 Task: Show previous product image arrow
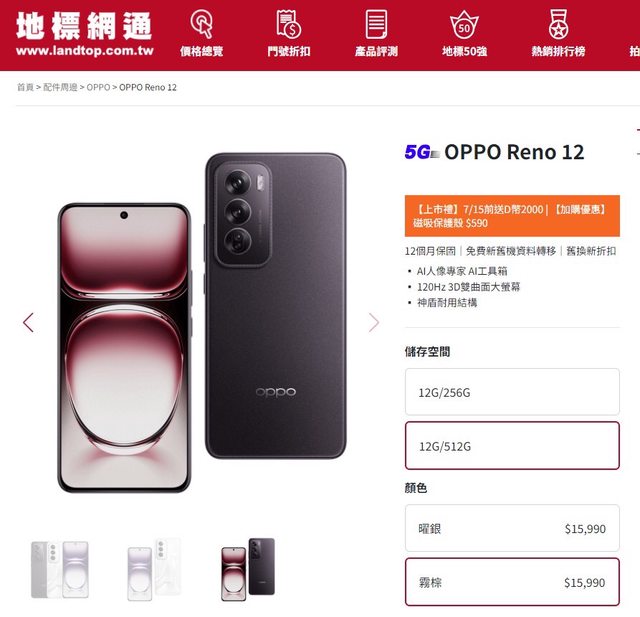pos(28,322)
